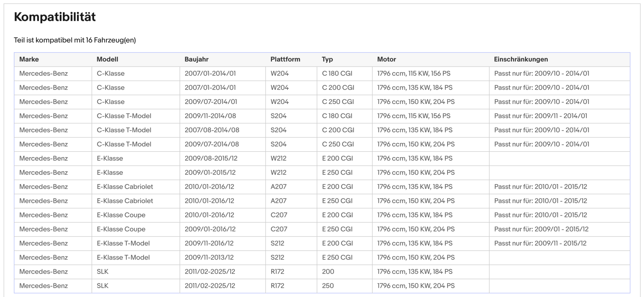Click 'Passt nur für: 2009/11 - 2014/01' restriction

541,116
